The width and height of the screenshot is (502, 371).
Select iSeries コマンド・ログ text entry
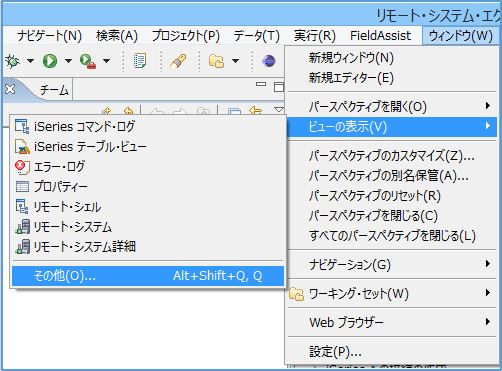click(x=84, y=126)
